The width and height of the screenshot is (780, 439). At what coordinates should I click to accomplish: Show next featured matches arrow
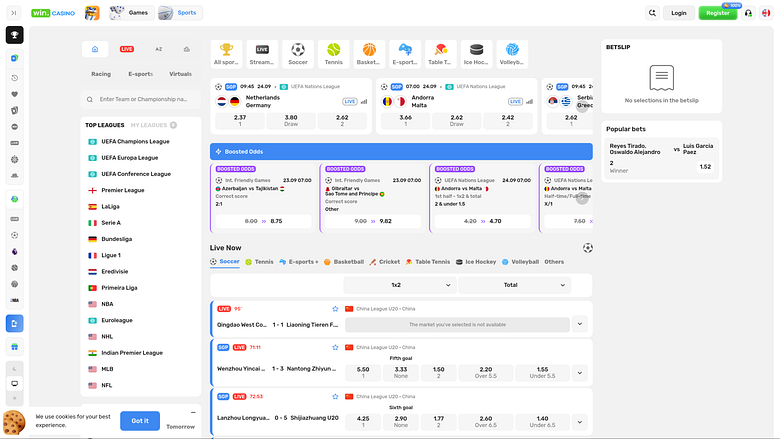click(x=582, y=106)
